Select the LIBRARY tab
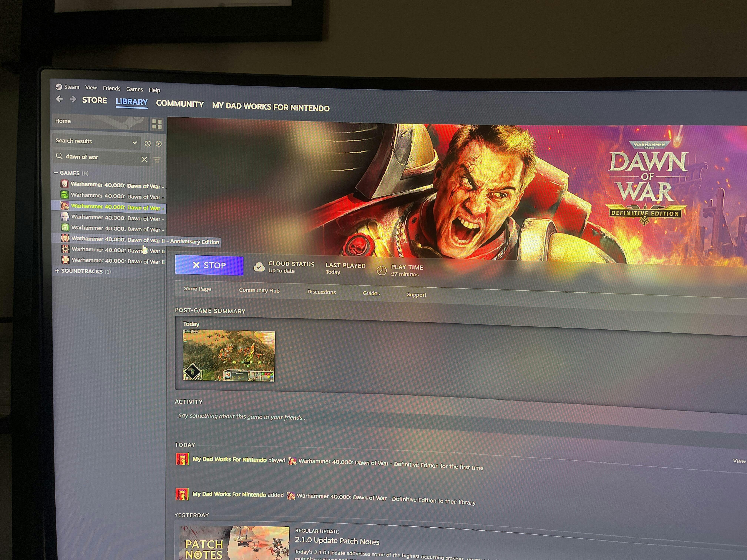 [132, 102]
